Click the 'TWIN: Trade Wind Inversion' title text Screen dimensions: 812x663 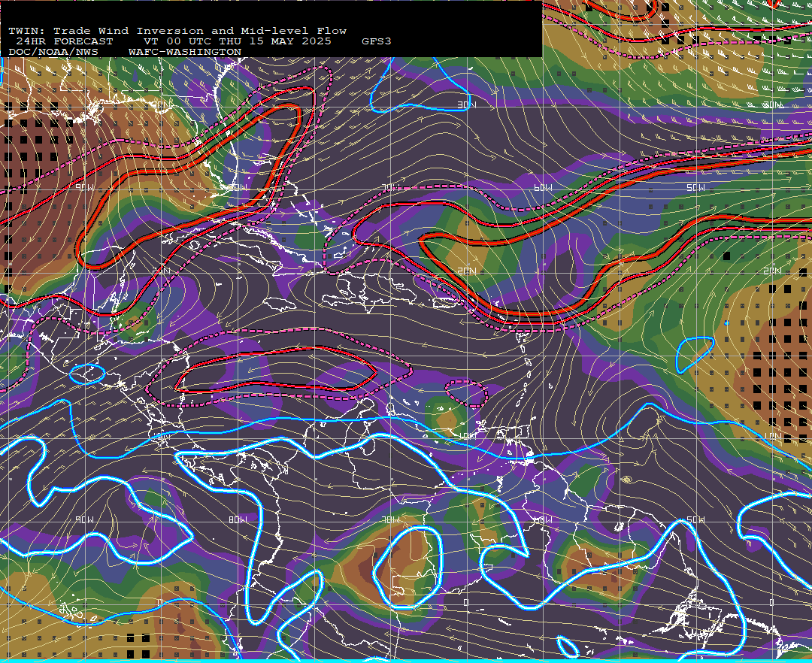tap(106, 31)
